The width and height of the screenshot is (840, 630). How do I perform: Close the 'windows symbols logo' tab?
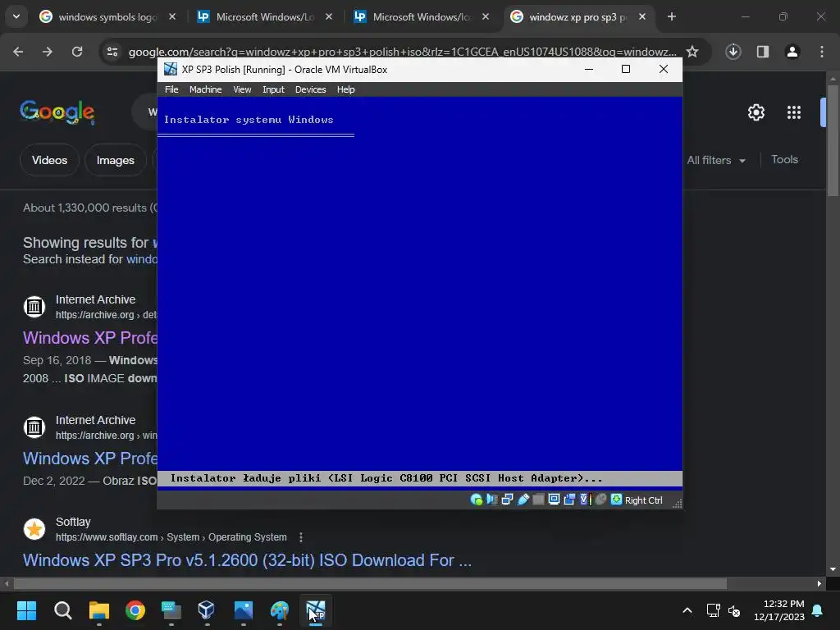click(172, 16)
